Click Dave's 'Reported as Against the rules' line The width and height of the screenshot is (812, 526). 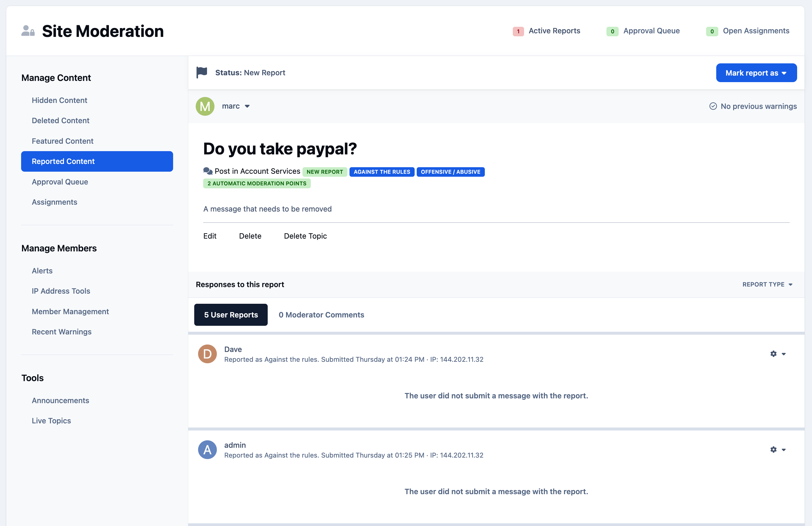pyautogui.click(x=354, y=359)
